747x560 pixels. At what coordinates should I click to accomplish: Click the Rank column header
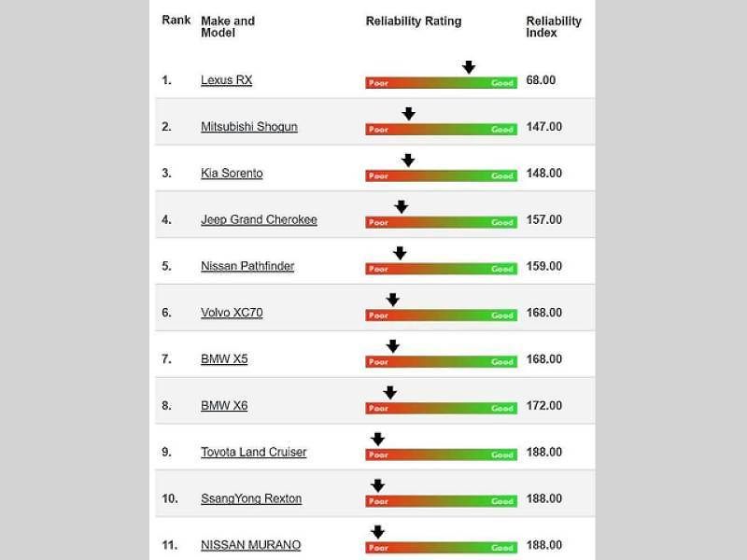[x=176, y=20]
